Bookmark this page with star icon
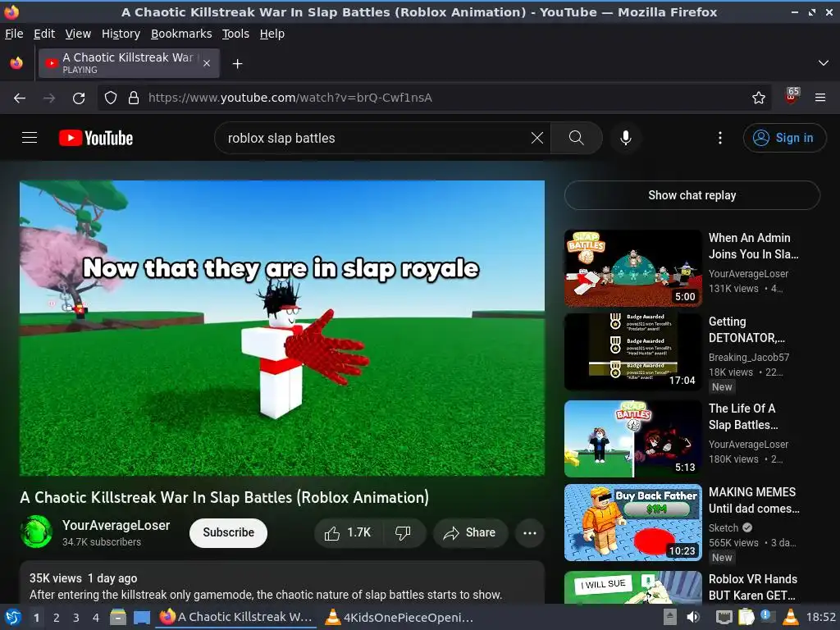 click(759, 98)
